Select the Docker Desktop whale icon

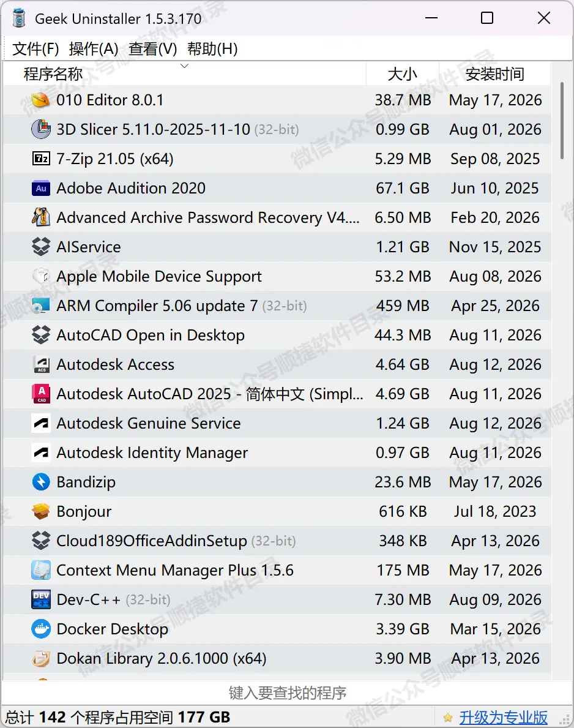tap(41, 629)
